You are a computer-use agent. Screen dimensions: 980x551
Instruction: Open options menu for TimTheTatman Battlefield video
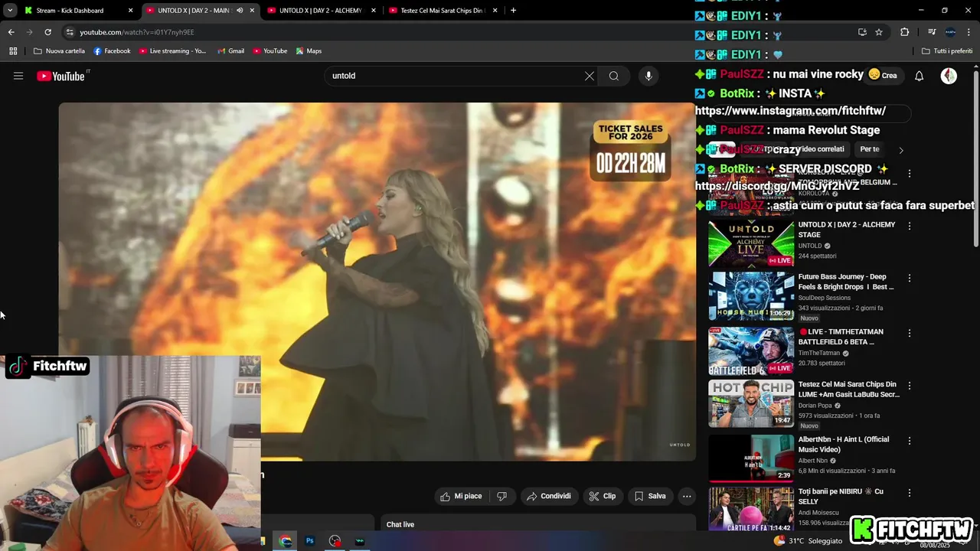tap(910, 333)
